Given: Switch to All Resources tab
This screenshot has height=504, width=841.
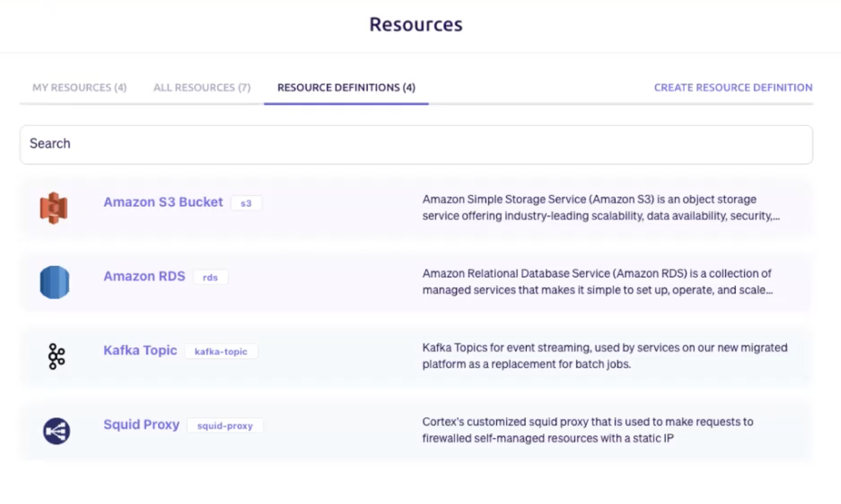Looking at the screenshot, I should pyautogui.click(x=202, y=87).
